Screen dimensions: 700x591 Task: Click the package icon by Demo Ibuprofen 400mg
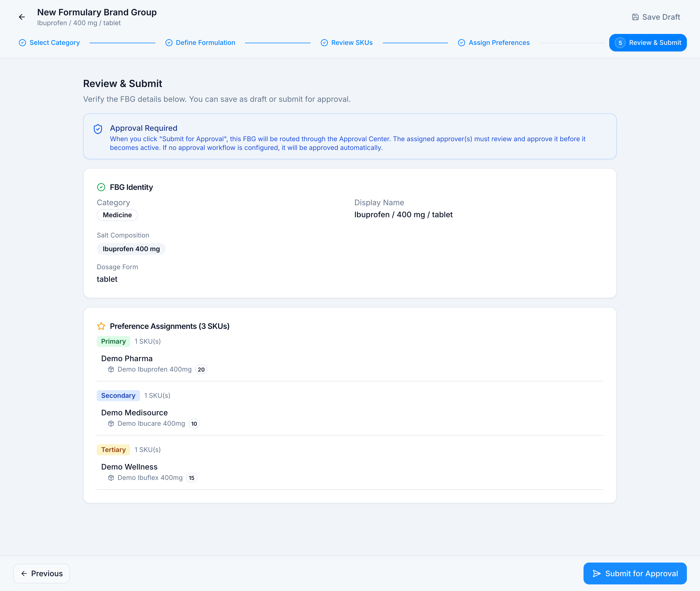pyautogui.click(x=111, y=369)
